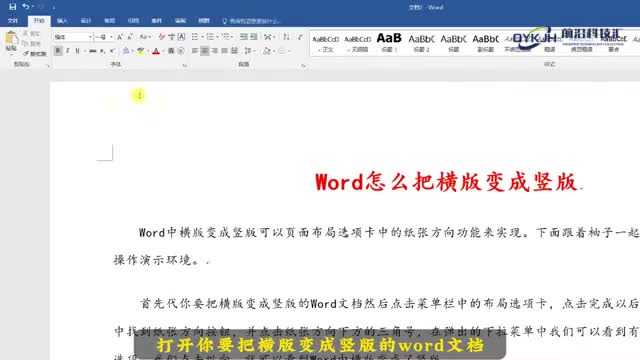Apply the 标题 2 style

(421, 43)
